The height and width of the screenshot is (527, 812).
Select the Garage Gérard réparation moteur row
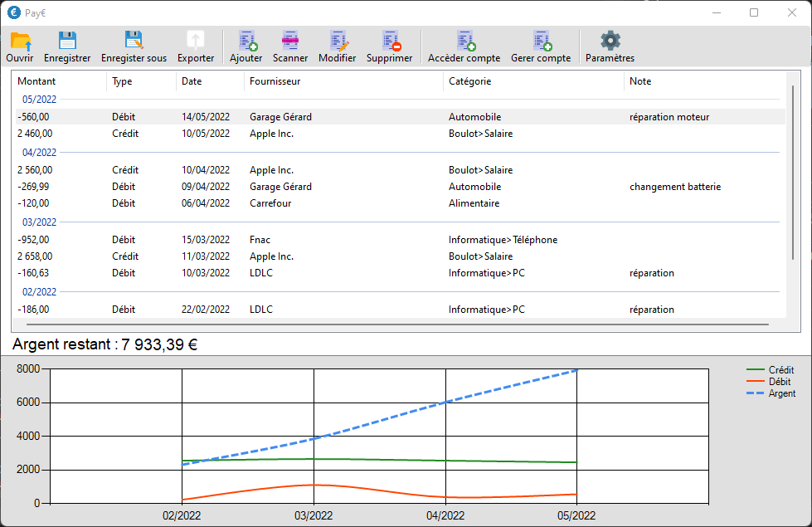coord(398,117)
